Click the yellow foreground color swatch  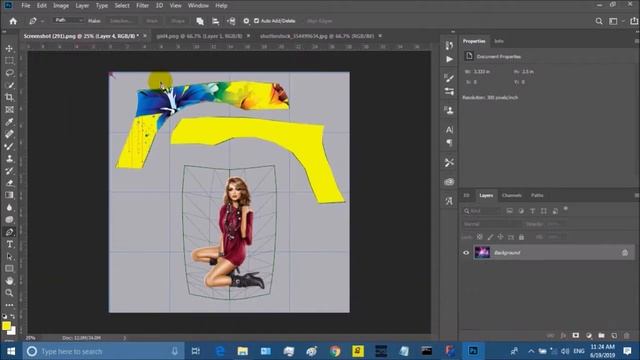(6, 325)
